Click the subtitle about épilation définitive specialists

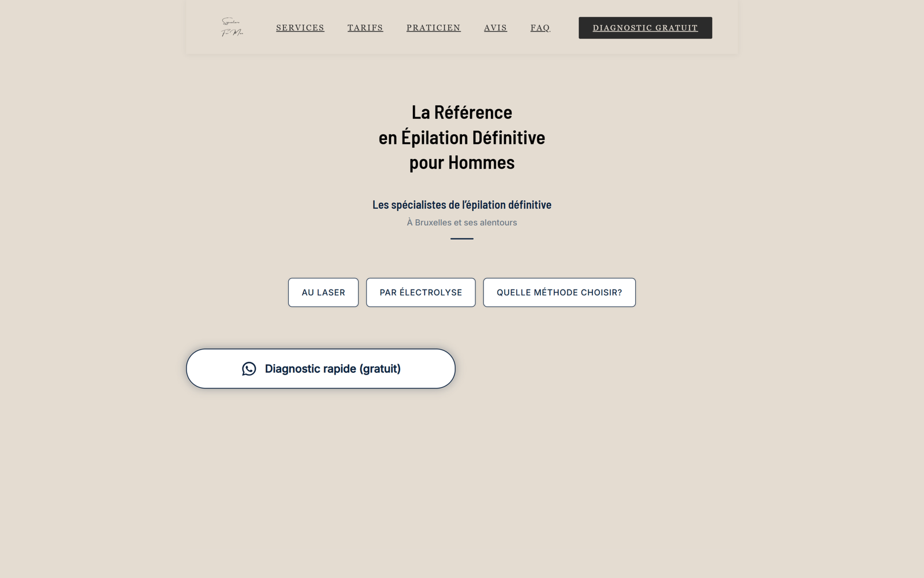(462, 205)
